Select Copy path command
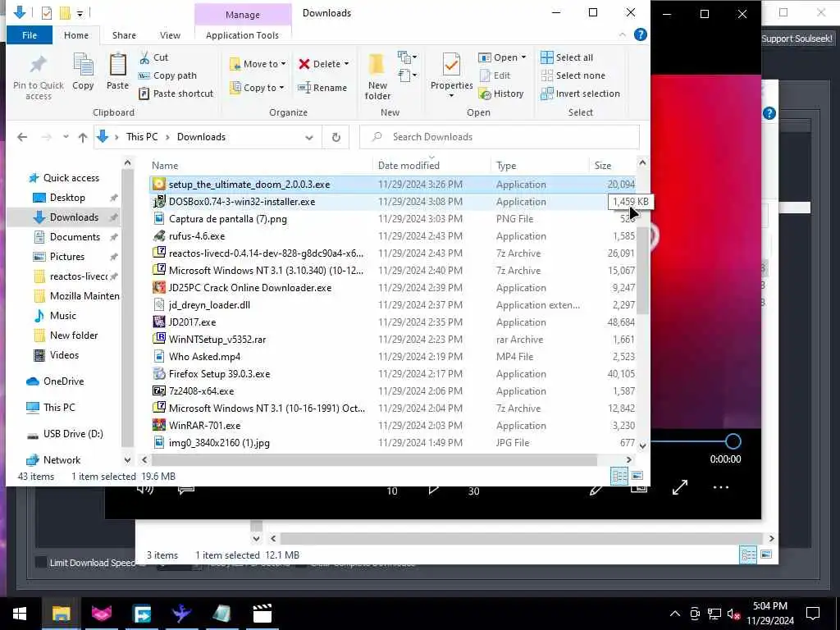840x630 pixels. [x=167, y=75]
